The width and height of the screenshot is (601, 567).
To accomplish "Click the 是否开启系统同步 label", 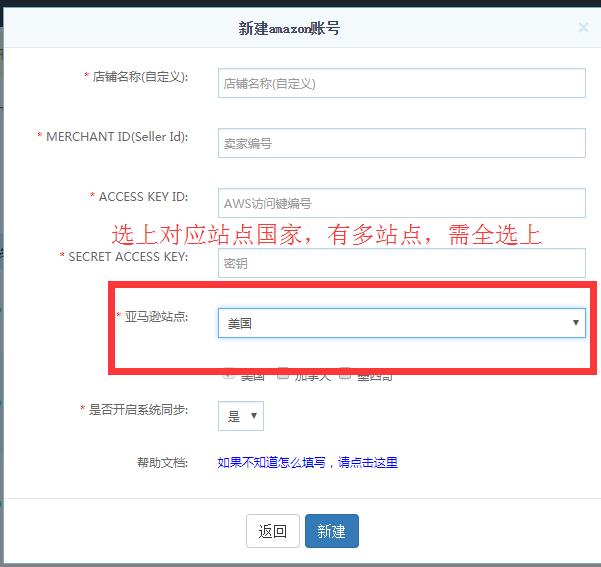I will point(138,410).
